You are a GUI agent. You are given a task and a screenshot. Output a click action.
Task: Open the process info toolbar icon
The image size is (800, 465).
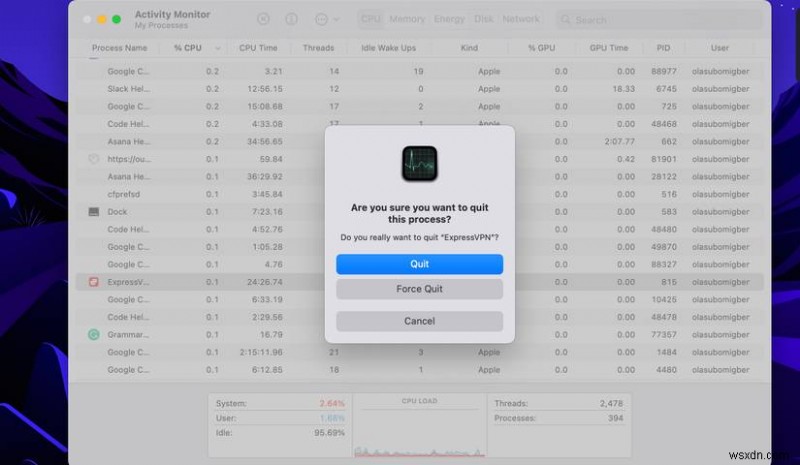click(291, 19)
